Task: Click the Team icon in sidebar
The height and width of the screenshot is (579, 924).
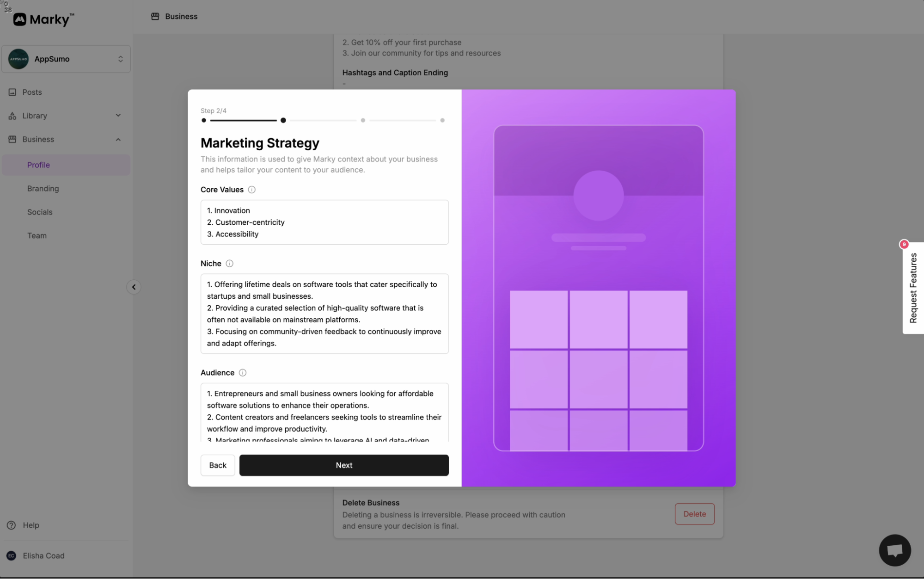Action: (36, 235)
